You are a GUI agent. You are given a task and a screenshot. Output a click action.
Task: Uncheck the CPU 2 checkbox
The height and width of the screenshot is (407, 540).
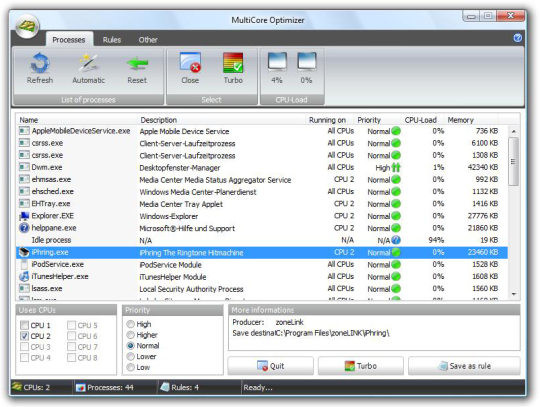click(24, 336)
